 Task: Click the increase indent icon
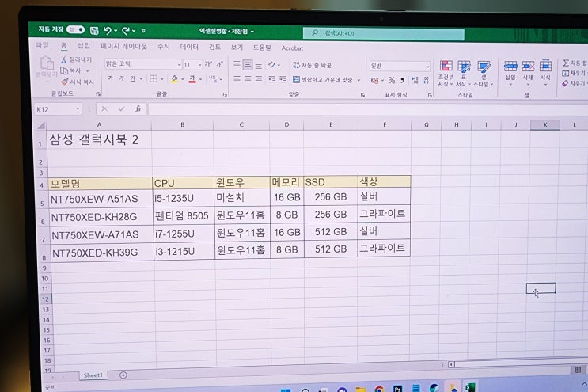tap(283, 79)
